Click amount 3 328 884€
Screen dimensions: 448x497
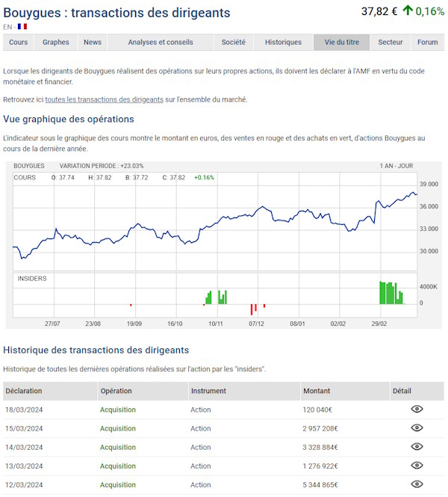click(x=320, y=447)
